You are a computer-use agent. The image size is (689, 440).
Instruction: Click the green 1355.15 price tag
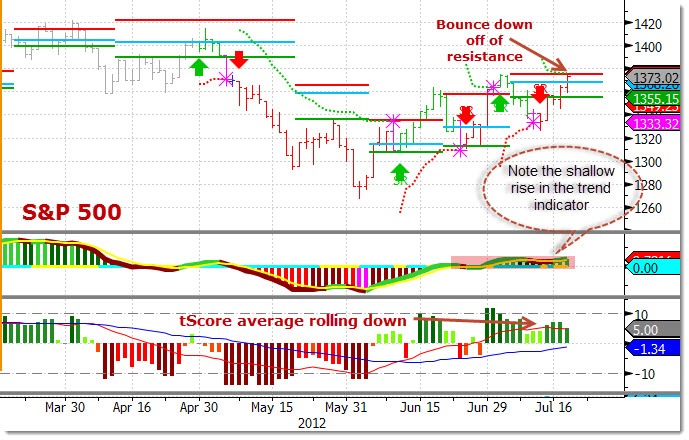(653, 98)
